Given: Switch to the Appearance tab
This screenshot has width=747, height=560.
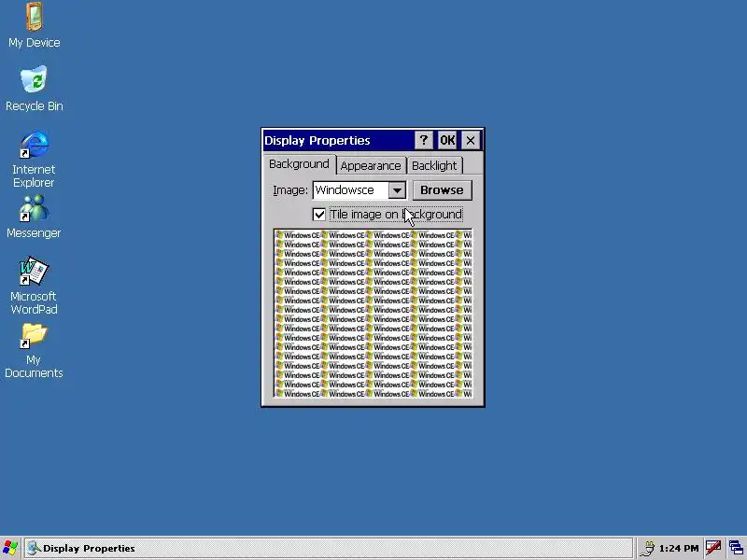Looking at the screenshot, I should click(x=371, y=166).
